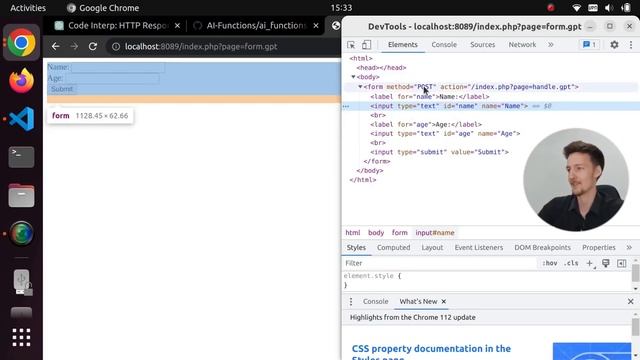640x360 pixels.
Task: Close the AI-Functions browser tab
Action: [x=316, y=26]
